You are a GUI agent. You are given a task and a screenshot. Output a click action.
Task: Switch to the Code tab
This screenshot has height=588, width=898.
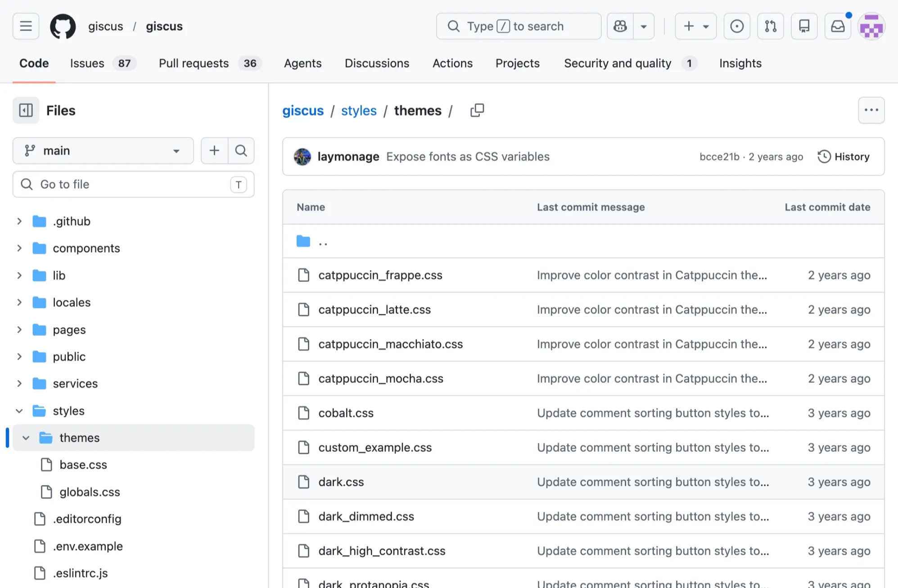click(x=34, y=63)
